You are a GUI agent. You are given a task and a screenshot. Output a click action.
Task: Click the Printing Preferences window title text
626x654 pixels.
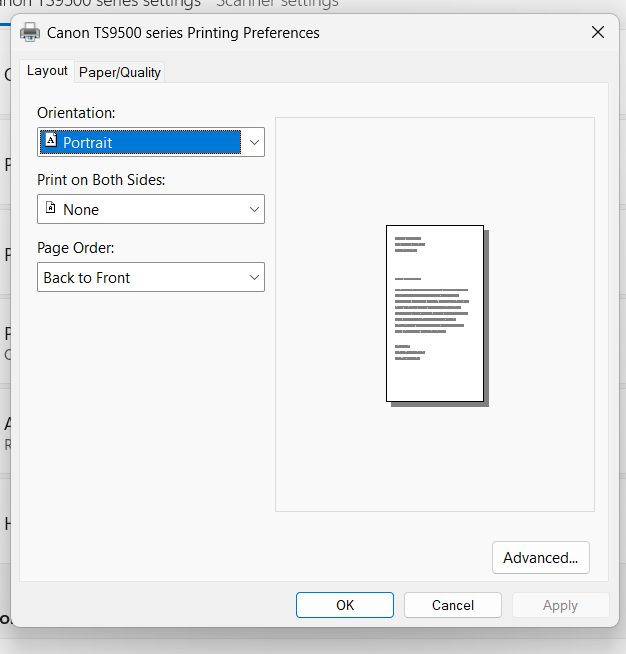coord(183,33)
